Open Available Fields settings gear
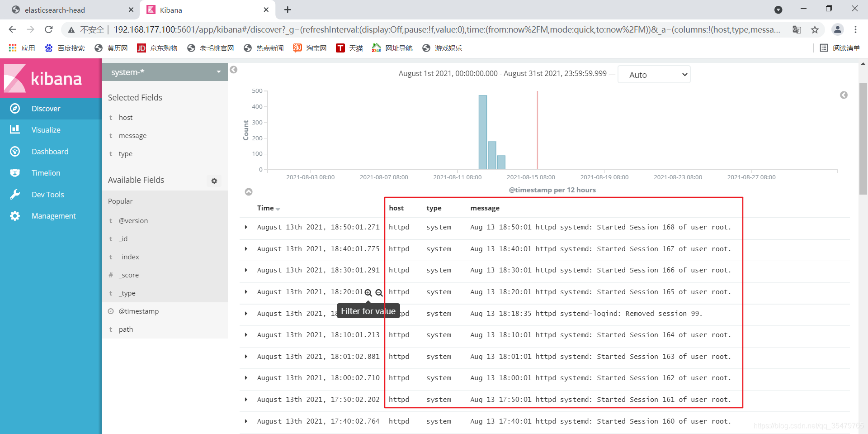 pyautogui.click(x=214, y=181)
